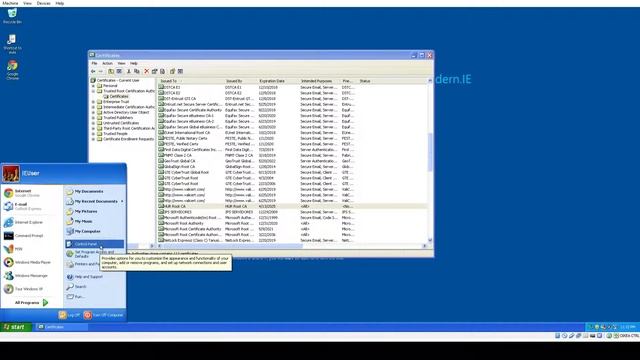The height and width of the screenshot is (360, 640).
Task: Sort by Intended Purposes column header
Action: (x=320, y=81)
